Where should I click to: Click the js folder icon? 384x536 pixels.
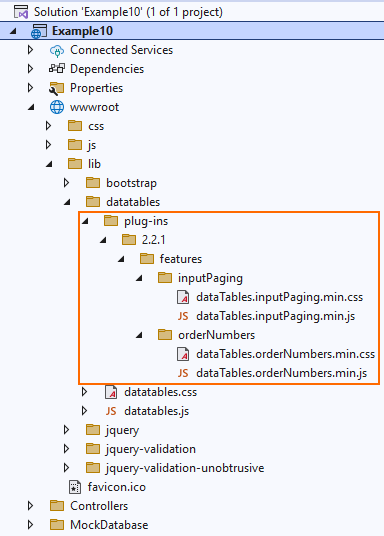(75, 145)
